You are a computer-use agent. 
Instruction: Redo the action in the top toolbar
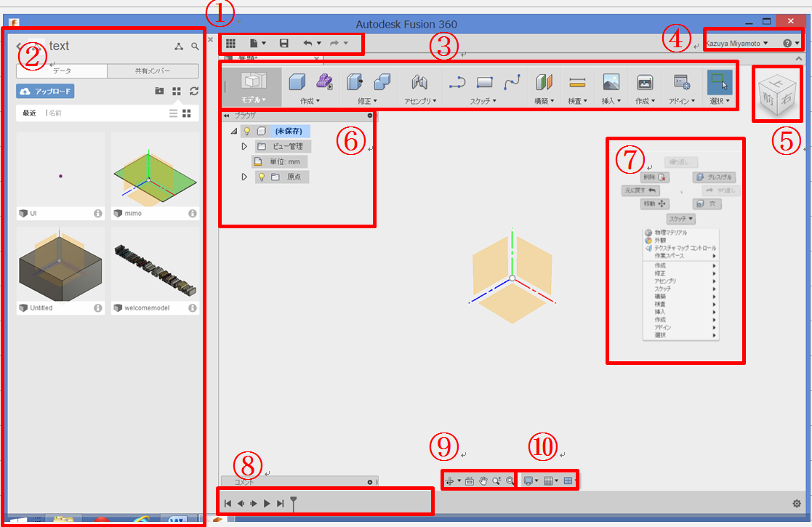point(334,44)
